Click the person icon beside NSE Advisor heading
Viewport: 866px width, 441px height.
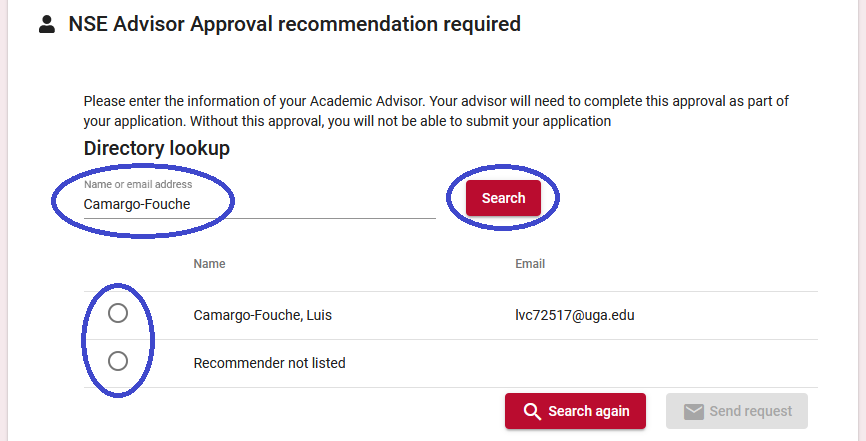tap(47, 24)
